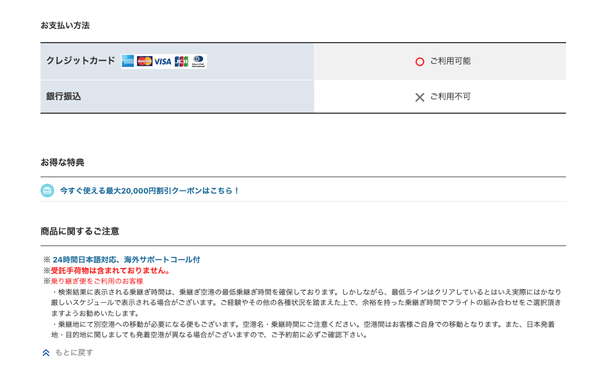
Task: Click the red circle available icon
Action: [x=420, y=62]
